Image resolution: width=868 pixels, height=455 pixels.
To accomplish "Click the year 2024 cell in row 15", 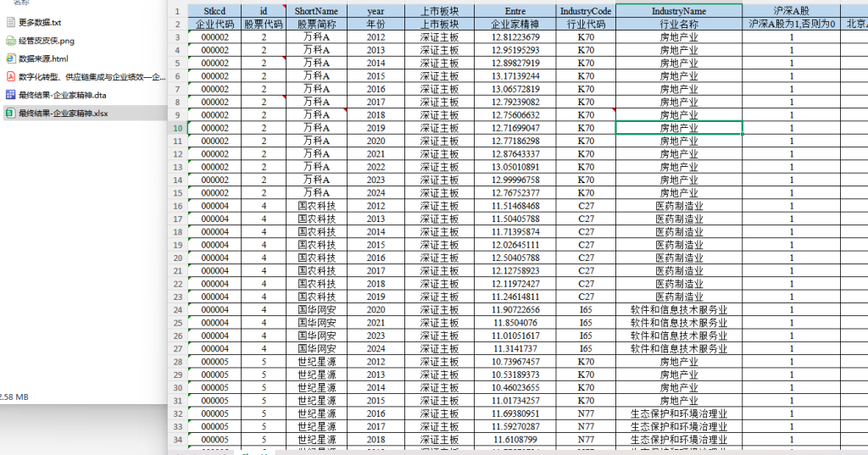I will [x=376, y=193].
